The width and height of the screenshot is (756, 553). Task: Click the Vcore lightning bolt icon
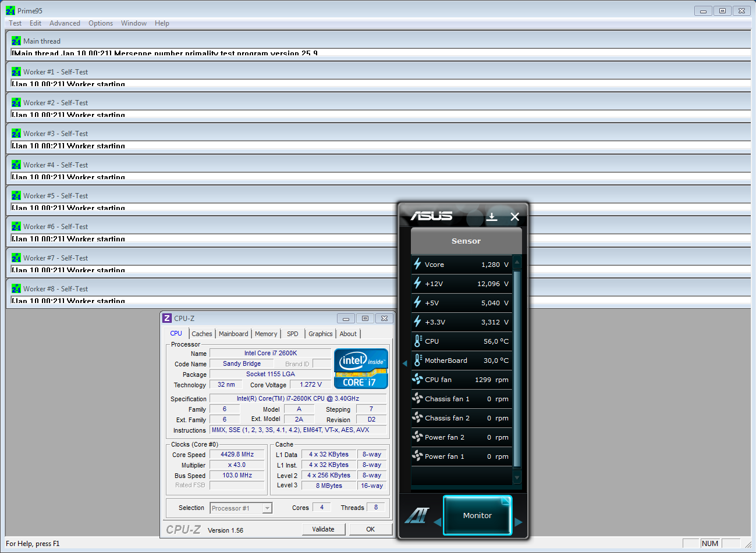pos(417,264)
